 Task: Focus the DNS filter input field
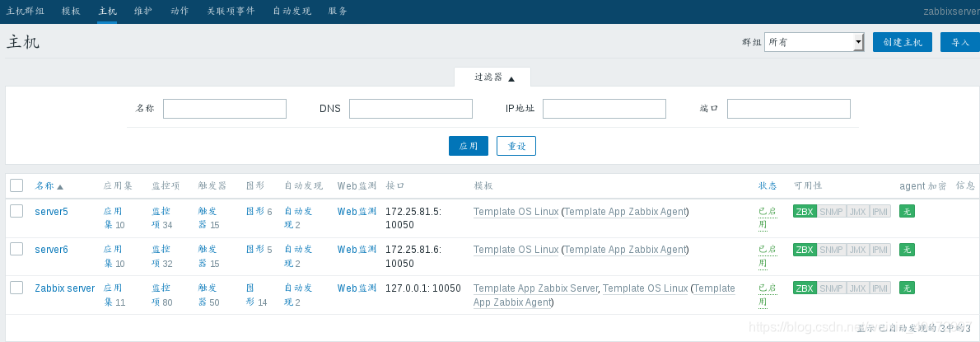411,109
